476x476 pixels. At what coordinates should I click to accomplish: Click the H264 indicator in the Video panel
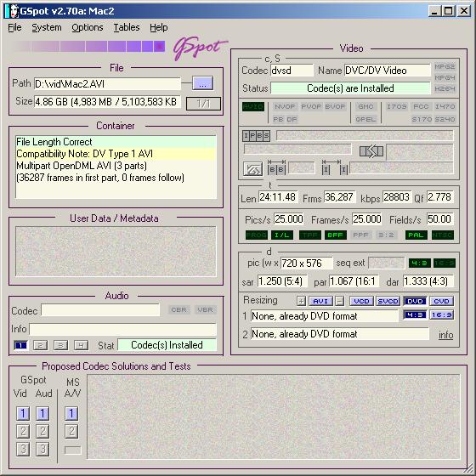click(445, 88)
